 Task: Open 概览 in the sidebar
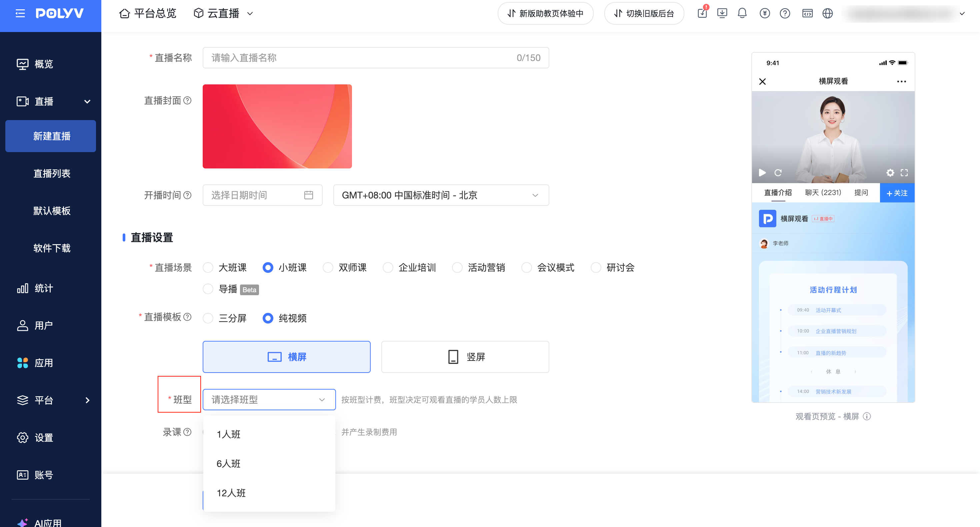51,64
